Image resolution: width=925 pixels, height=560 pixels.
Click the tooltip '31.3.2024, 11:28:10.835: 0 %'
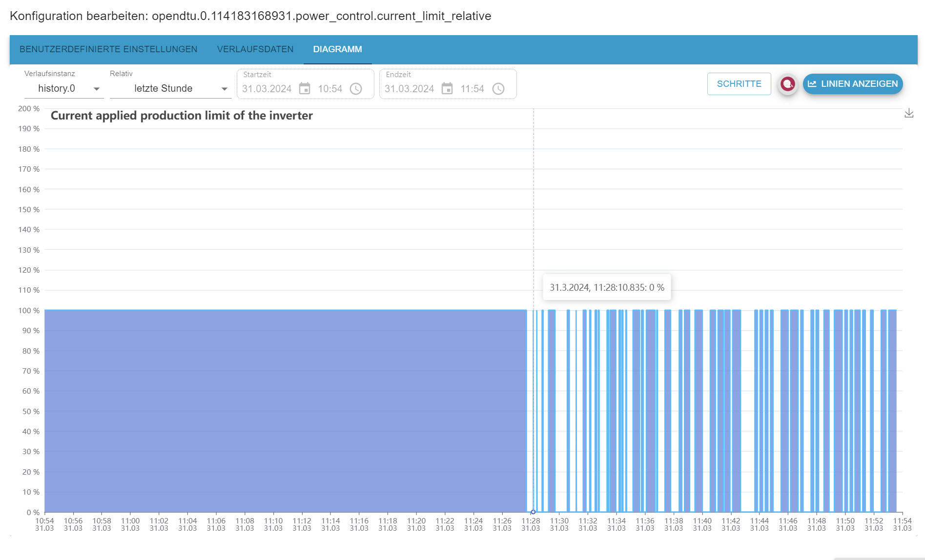point(607,287)
